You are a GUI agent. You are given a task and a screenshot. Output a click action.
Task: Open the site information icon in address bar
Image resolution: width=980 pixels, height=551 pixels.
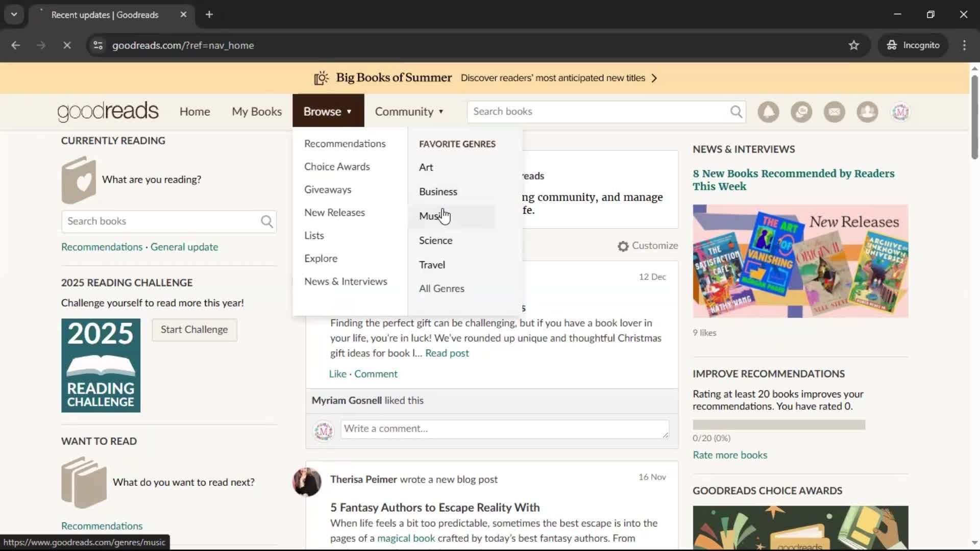(98, 45)
